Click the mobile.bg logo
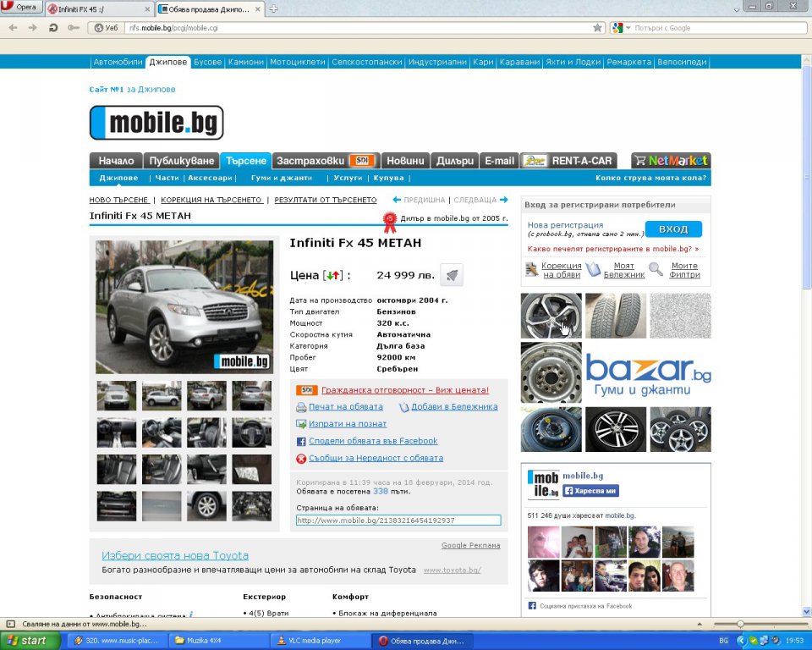The height and width of the screenshot is (650, 812). point(156,123)
